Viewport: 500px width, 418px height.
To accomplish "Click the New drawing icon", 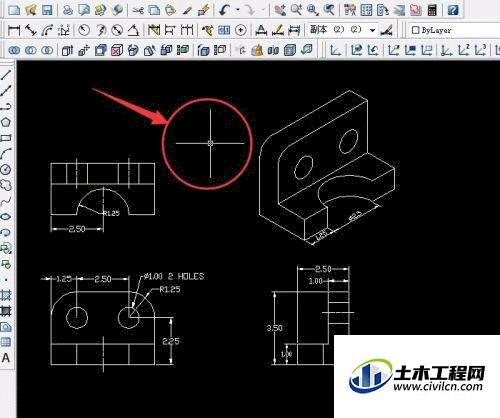I will pos(14,10).
